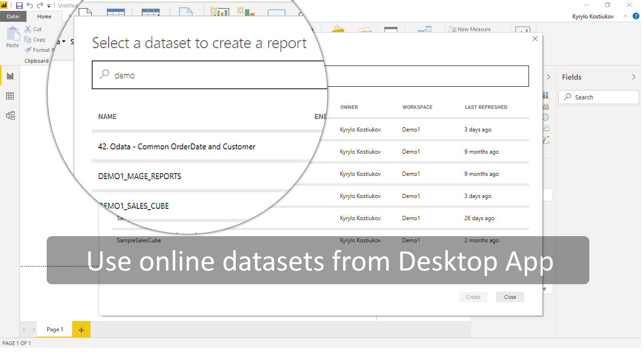The image size is (644, 362).
Task: Click the Format Painter icon
Action: coord(28,50)
